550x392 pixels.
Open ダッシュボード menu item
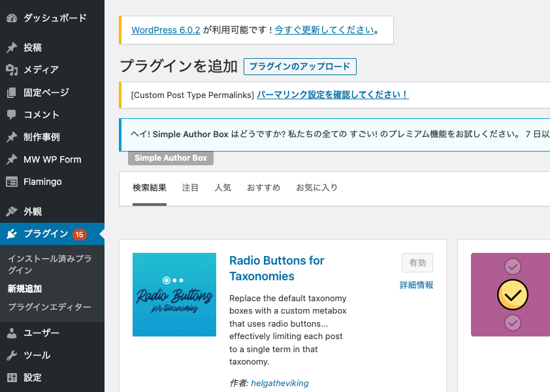coord(55,18)
